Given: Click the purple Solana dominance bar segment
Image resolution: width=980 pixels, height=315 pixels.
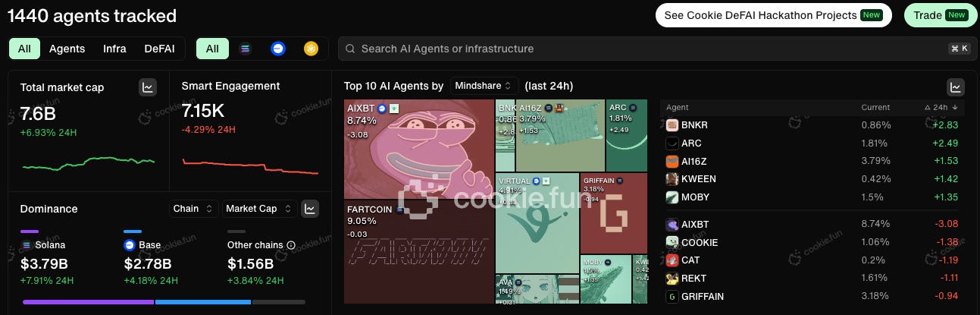Looking at the screenshot, I should tap(88, 302).
